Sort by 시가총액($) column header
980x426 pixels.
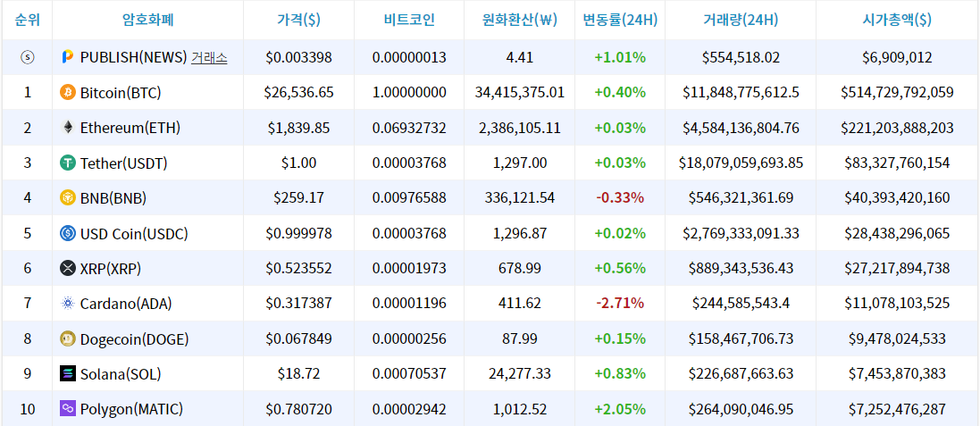coord(896,20)
